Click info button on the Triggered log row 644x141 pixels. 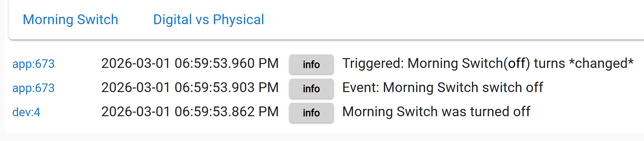tap(311, 65)
